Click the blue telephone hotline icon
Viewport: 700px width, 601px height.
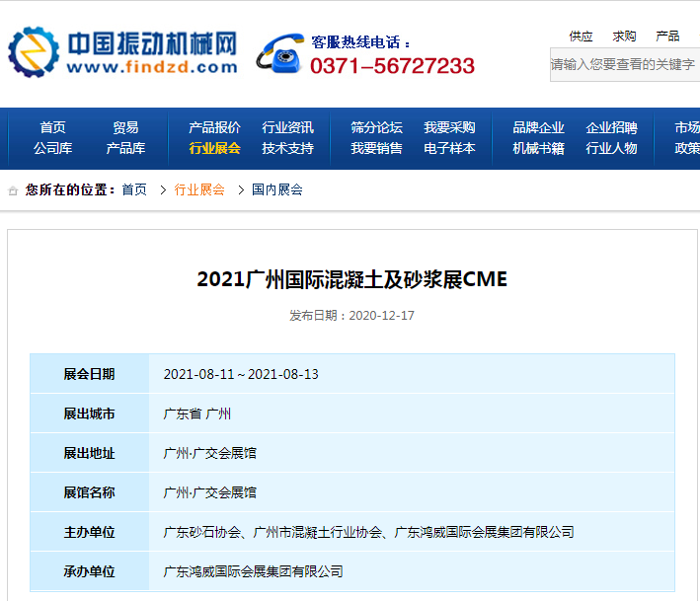point(279,53)
